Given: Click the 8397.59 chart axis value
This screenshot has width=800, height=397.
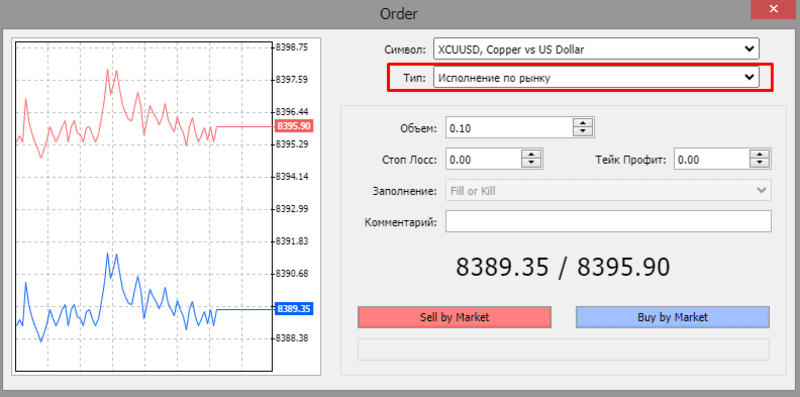Looking at the screenshot, I should click(292, 80).
